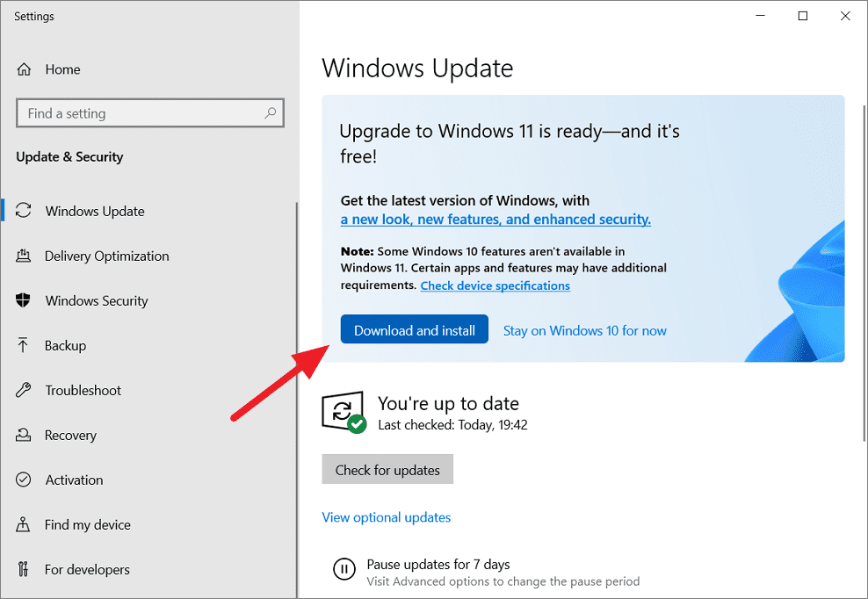
Task: Open Check device specifications link
Action: [x=495, y=285]
